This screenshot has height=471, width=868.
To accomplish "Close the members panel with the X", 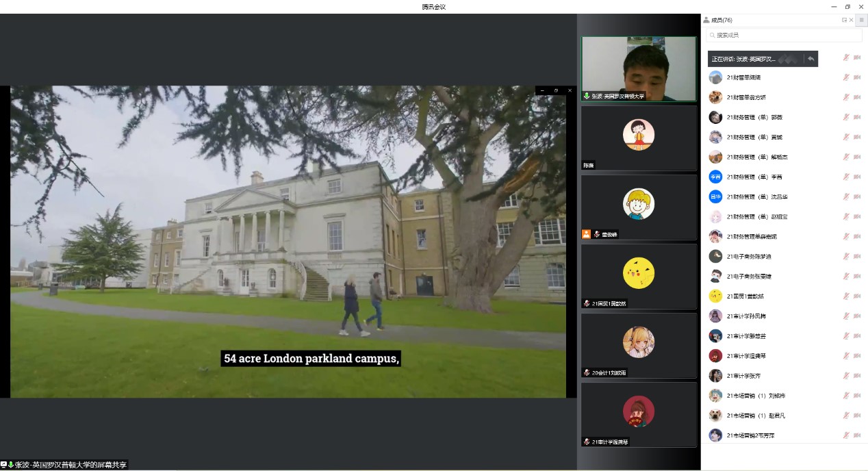I will point(851,20).
